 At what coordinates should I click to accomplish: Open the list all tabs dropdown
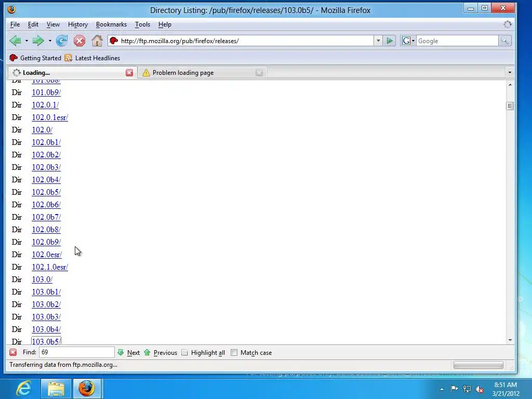[x=509, y=73]
